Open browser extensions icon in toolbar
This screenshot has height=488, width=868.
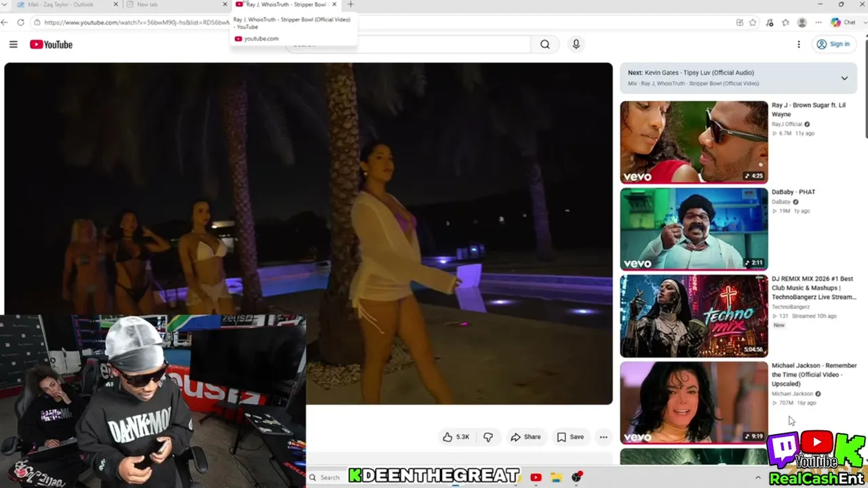coord(769,22)
